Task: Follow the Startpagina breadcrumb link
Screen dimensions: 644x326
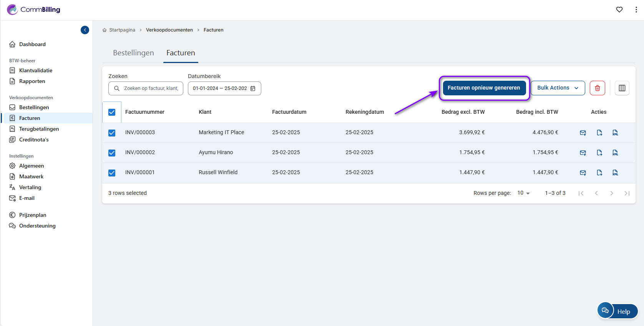Action: point(122,30)
